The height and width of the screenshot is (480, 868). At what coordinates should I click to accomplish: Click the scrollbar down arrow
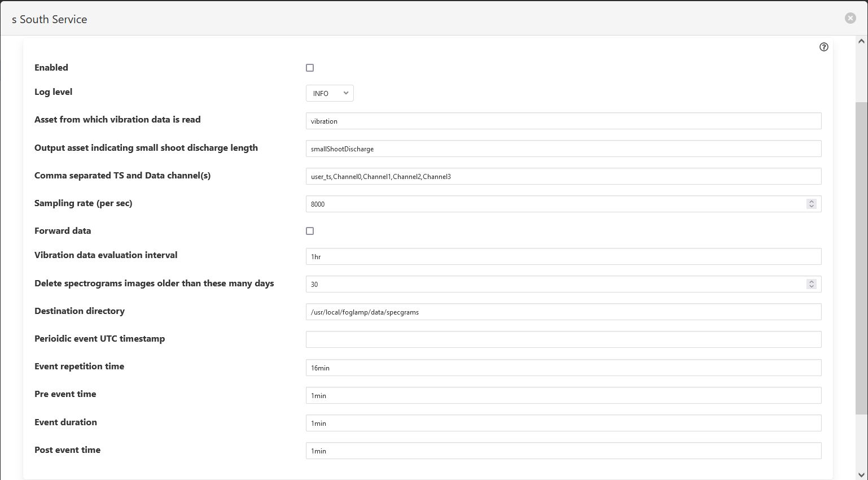pyautogui.click(x=861, y=474)
